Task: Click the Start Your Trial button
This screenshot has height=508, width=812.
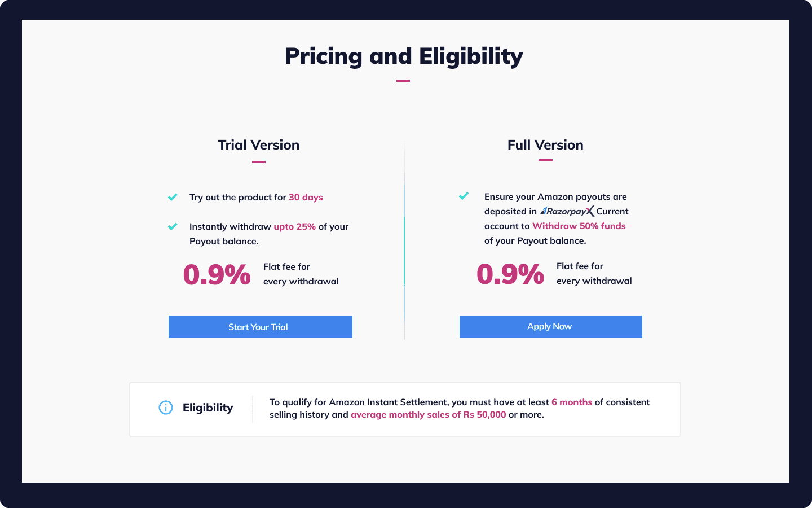Action: (261, 327)
